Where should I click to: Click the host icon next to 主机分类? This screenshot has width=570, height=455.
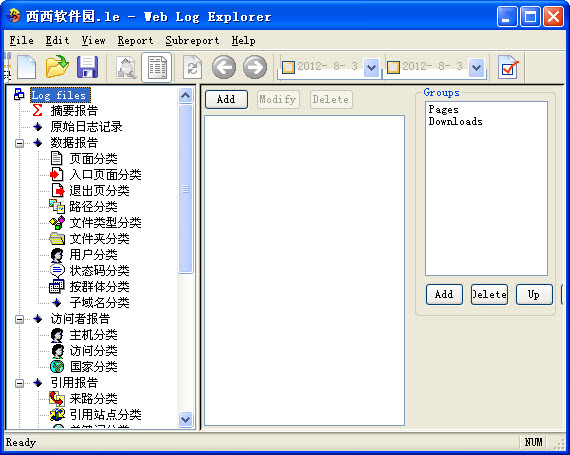click(57, 335)
